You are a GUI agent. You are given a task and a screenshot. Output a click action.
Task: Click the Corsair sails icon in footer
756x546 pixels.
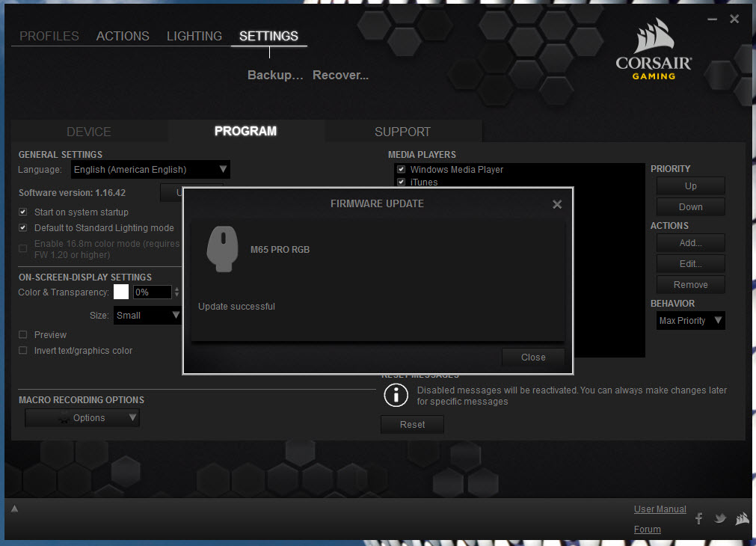point(742,518)
